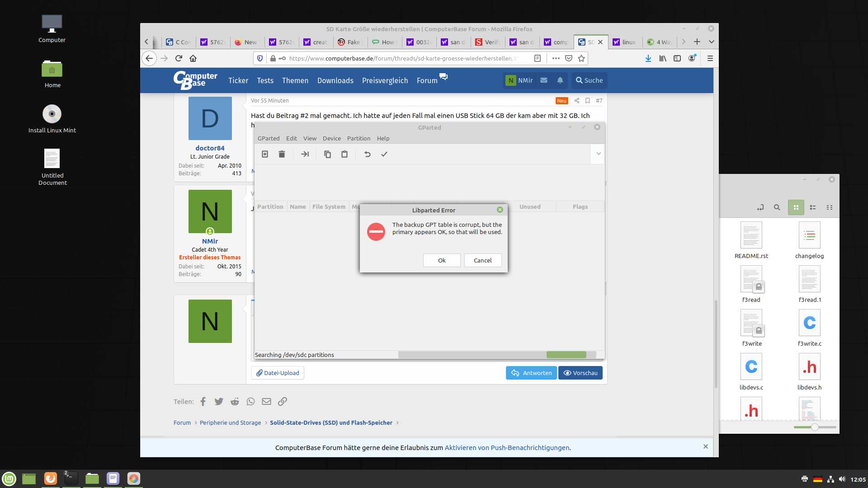Click the GParted resize/move arrow icon
This screenshot has height=488, width=868.
(305, 154)
